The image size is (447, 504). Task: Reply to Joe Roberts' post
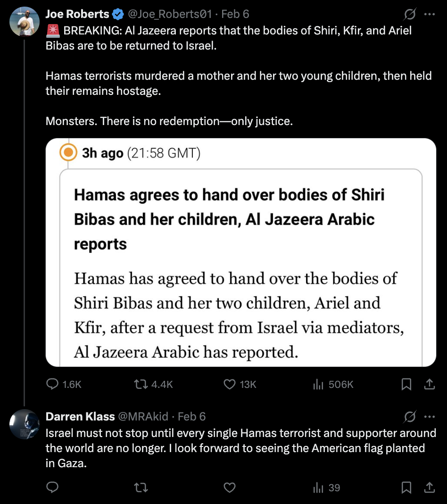(52, 385)
